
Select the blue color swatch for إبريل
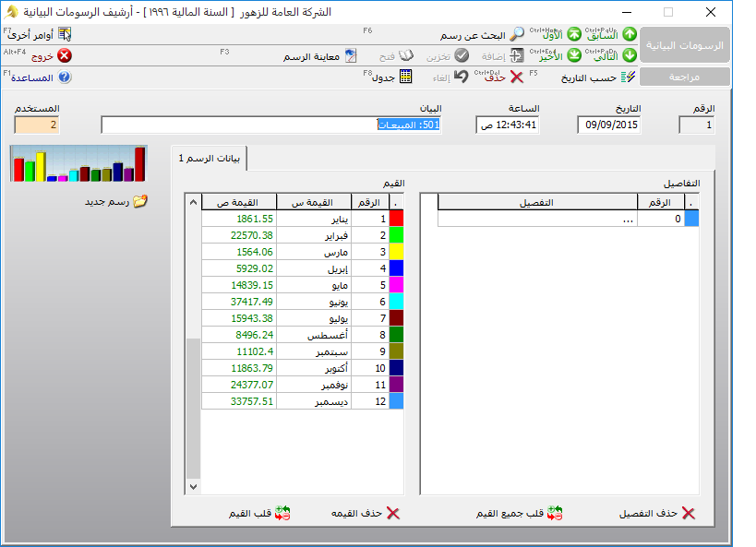[x=396, y=268]
